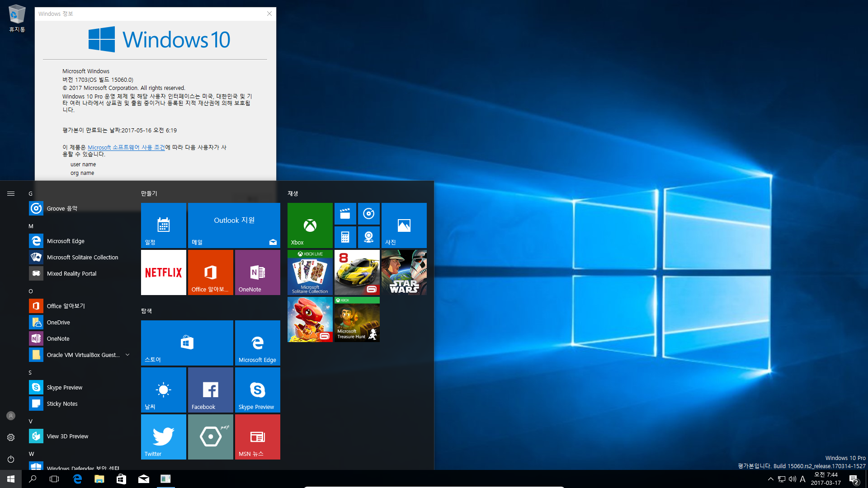
Task: Open the Weather (날씨) tile
Action: [x=164, y=389]
